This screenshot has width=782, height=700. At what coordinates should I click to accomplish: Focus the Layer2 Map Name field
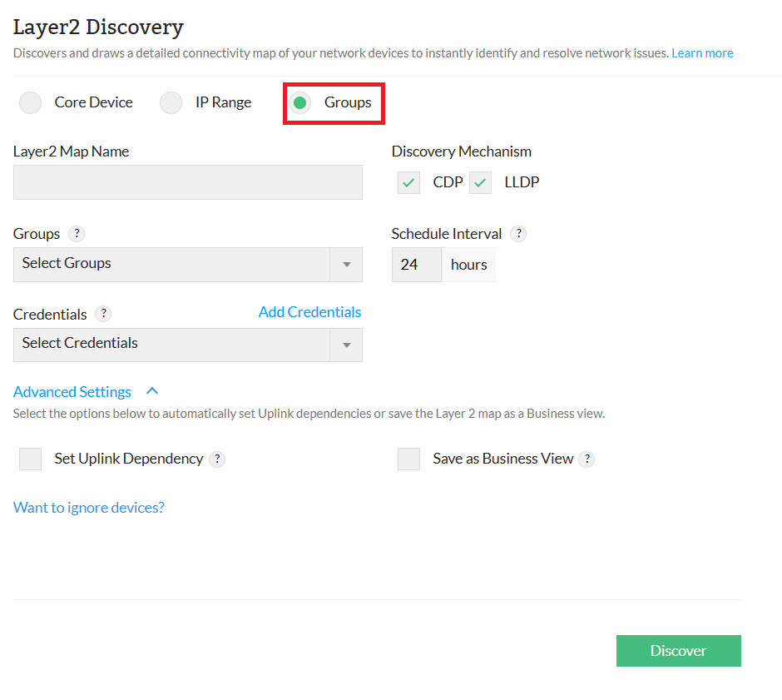click(x=187, y=182)
